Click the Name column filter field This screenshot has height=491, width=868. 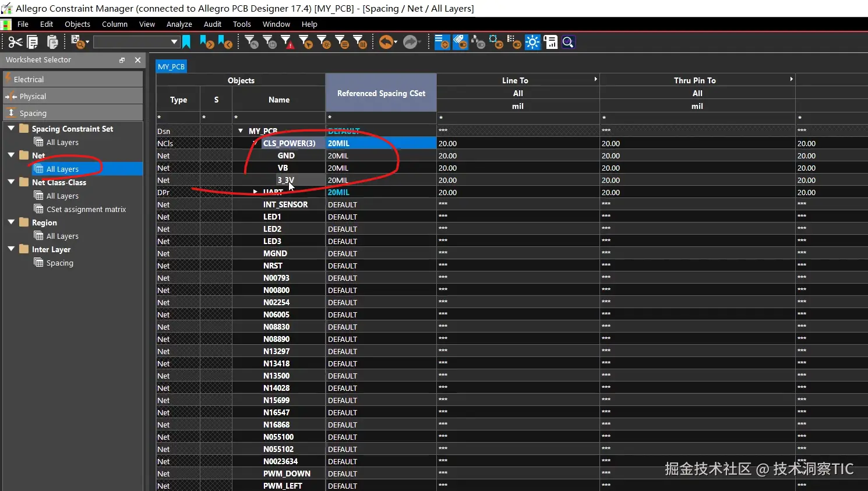click(279, 118)
